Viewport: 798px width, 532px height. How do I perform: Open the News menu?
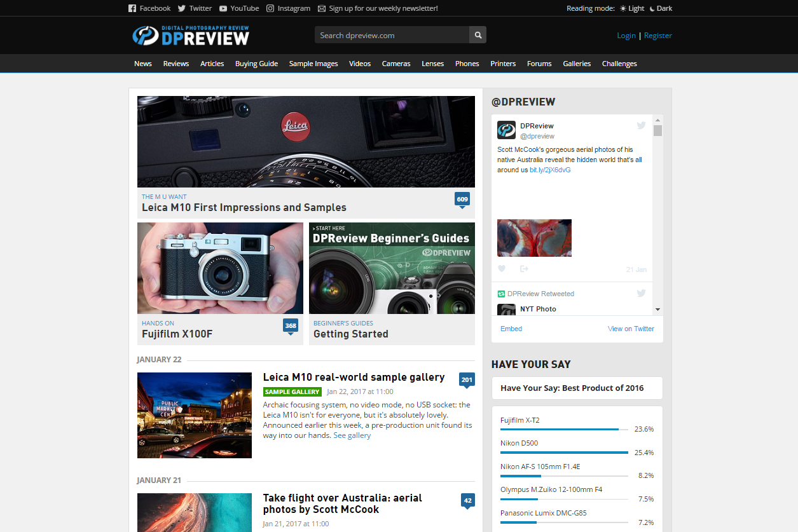click(143, 64)
